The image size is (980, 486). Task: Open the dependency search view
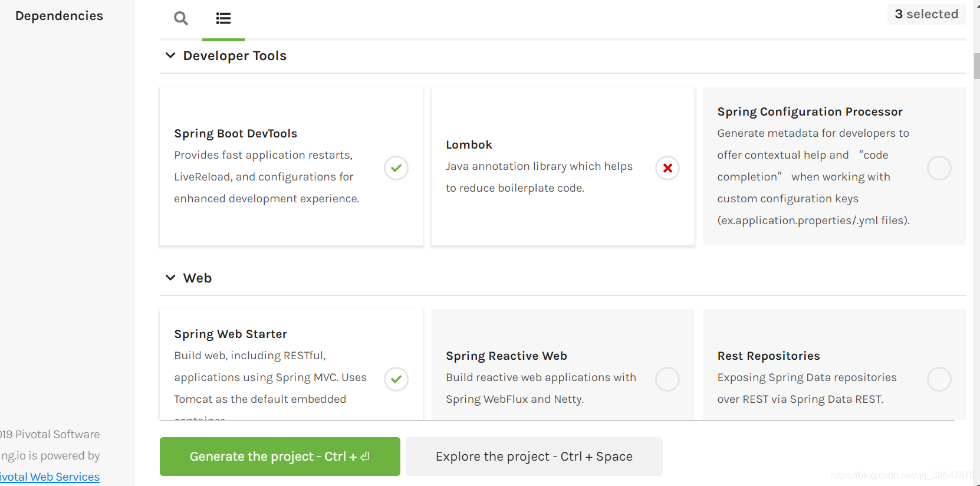[x=181, y=18]
